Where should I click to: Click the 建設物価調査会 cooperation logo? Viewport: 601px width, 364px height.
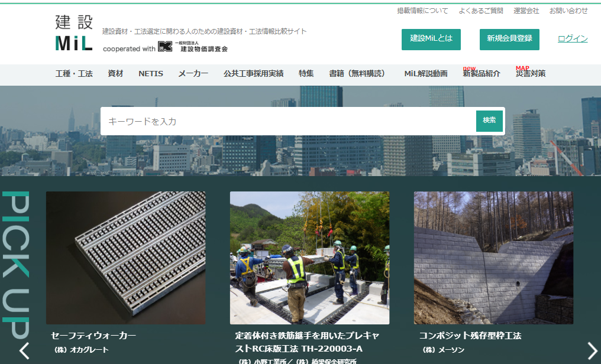[x=192, y=47]
